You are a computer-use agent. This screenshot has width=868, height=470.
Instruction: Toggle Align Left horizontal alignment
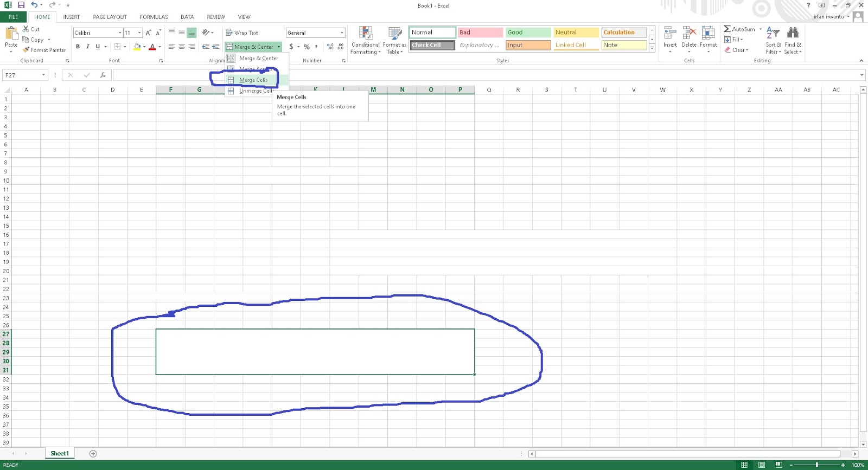[x=171, y=47]
